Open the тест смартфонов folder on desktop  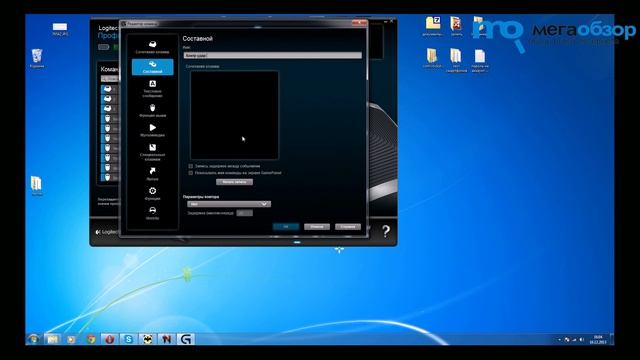[x=456, y=60]
